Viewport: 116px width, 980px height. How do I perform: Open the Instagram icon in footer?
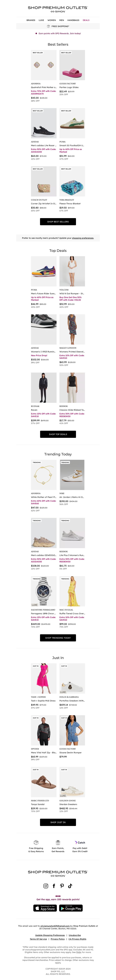pos(46,886)
